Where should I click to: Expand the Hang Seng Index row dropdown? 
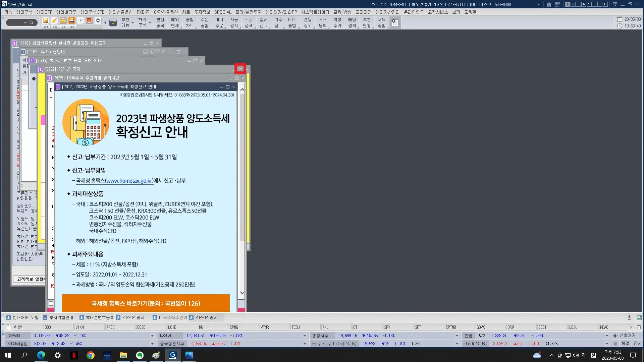457,344
